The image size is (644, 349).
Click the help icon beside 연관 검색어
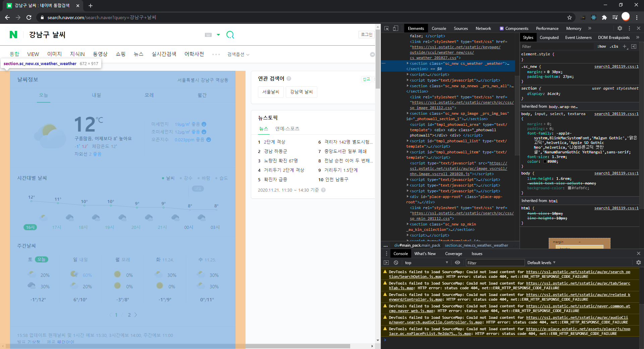coord(289,79)
